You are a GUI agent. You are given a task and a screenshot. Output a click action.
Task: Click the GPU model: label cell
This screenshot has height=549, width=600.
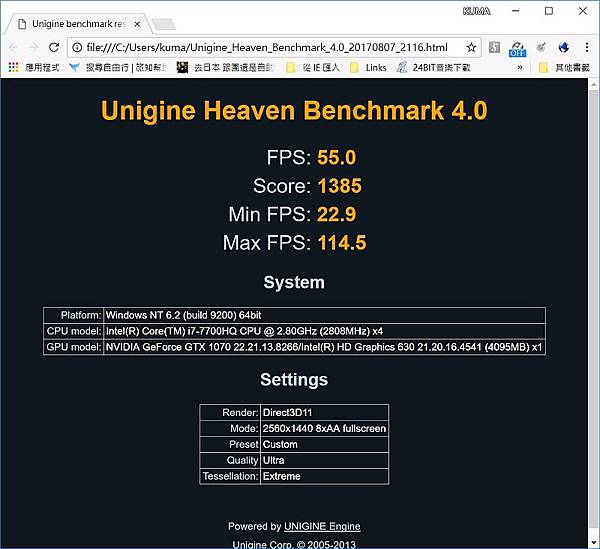tap(73, 347)
